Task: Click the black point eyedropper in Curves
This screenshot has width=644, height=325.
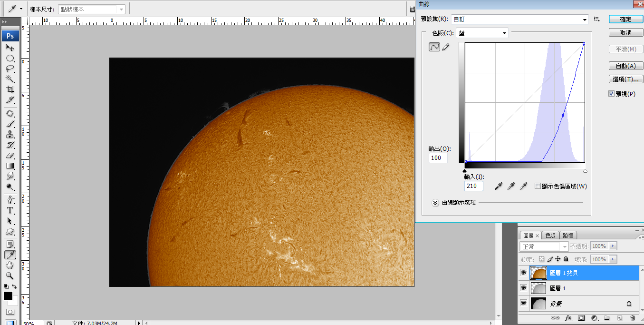Action: 498,186
